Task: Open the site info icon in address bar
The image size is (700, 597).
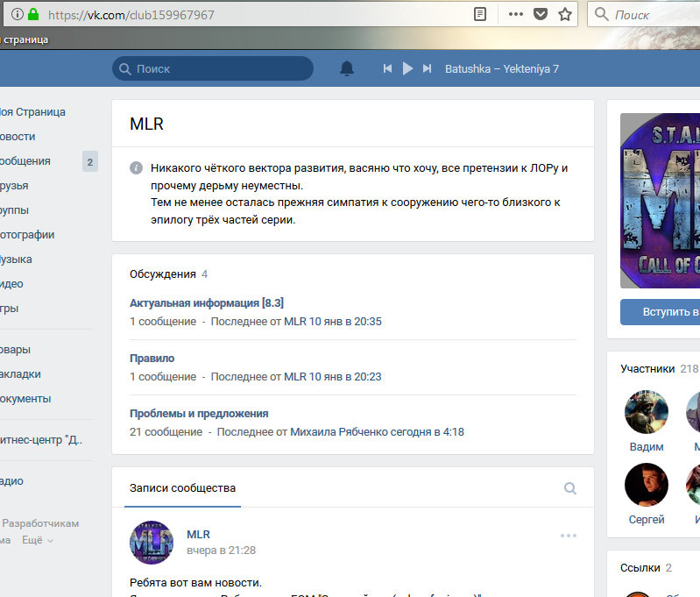Action: (17, 14)
